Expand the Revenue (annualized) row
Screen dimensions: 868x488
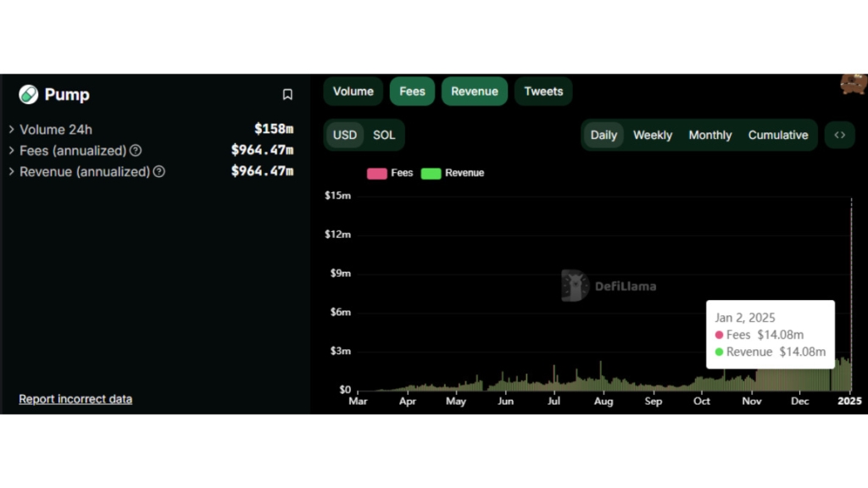[12, 171]
